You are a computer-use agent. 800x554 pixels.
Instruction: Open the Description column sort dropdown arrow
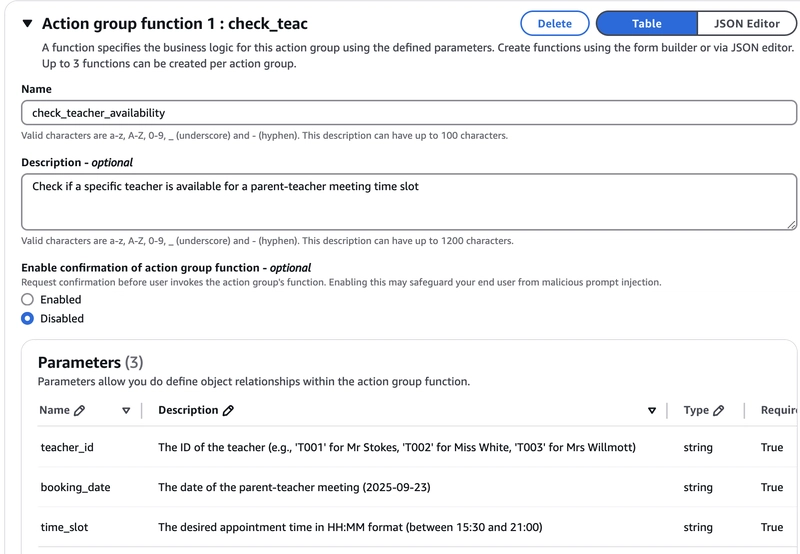652,411
